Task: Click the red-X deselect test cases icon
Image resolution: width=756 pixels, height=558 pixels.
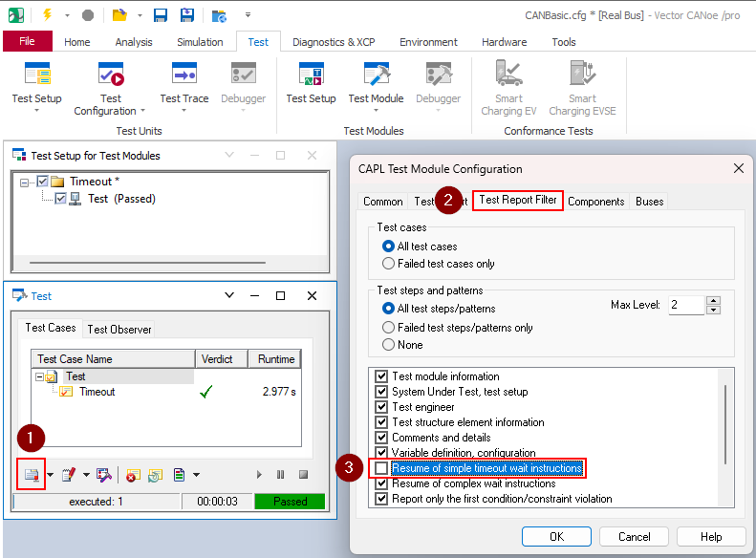Action: (132, 474)
